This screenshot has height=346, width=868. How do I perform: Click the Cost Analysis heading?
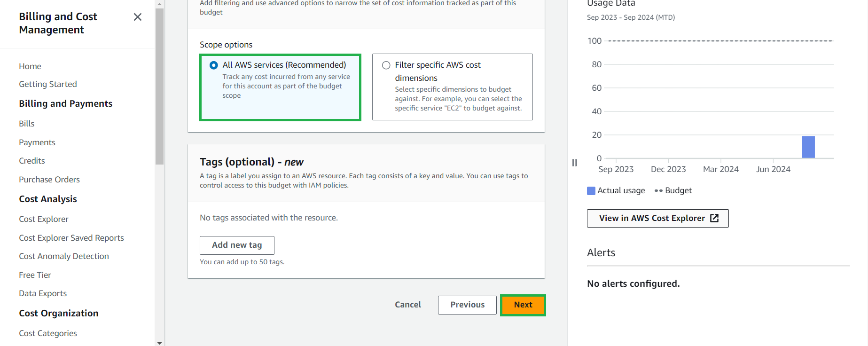pos(48,199)
